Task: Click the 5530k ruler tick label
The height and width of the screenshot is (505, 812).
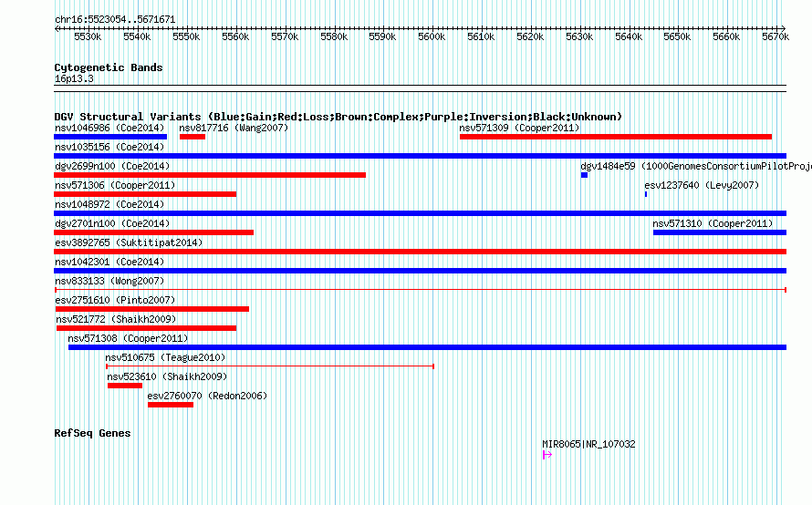Action: [88, 36]
